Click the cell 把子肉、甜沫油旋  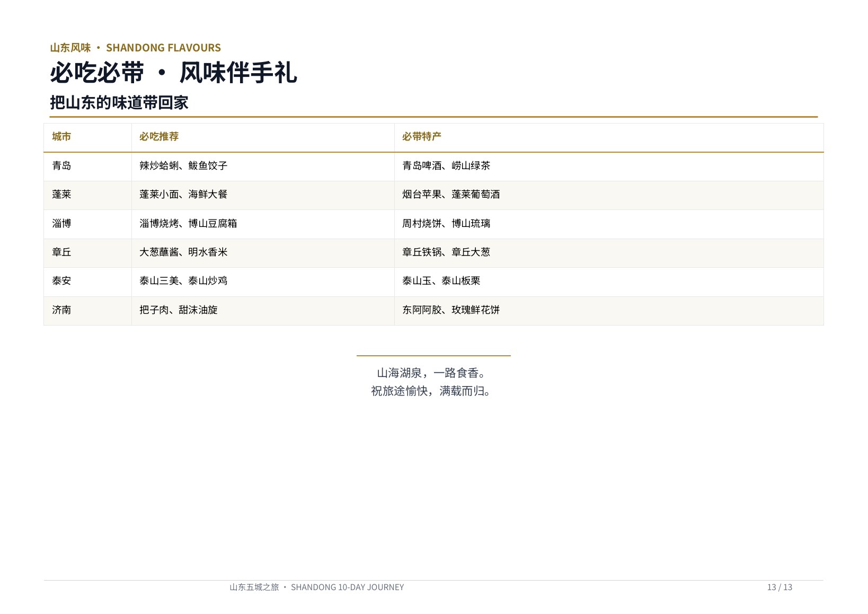pyautogui.click(x=263, y=310)
